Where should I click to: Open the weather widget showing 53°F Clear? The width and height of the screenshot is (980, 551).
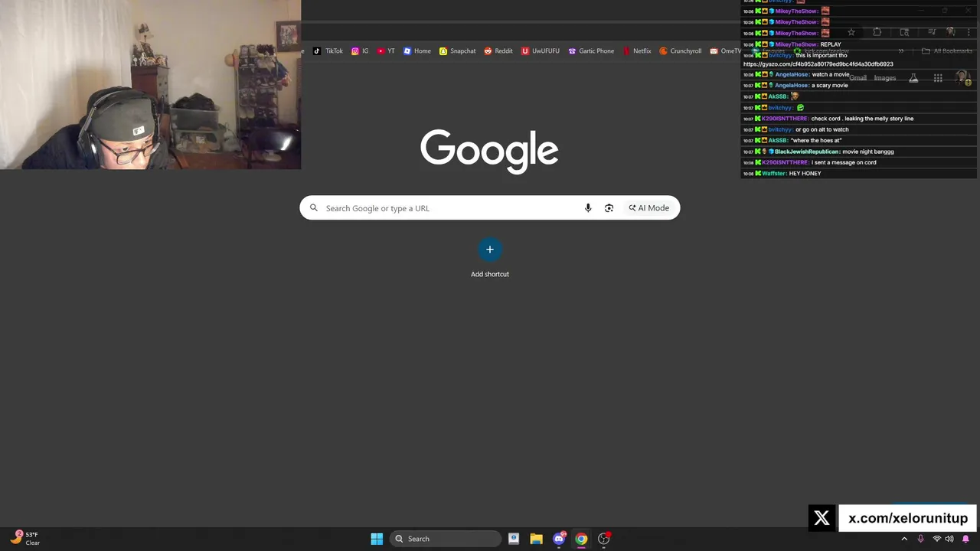(25, 539)
